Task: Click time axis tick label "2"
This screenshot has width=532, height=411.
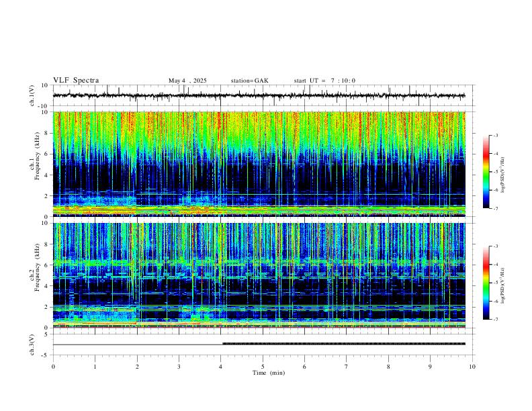Action: [x=137, y=367]
